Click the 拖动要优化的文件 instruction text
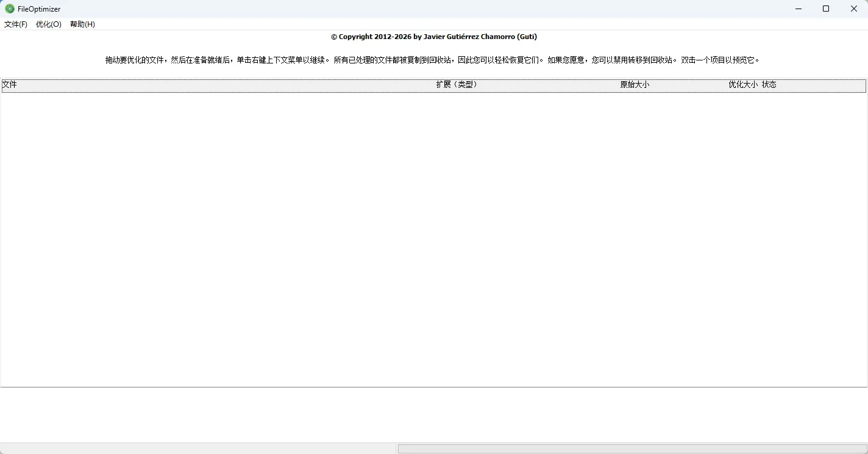Image resolution: width=868 pixels, height=454 pixels. [x=433, y=60]
